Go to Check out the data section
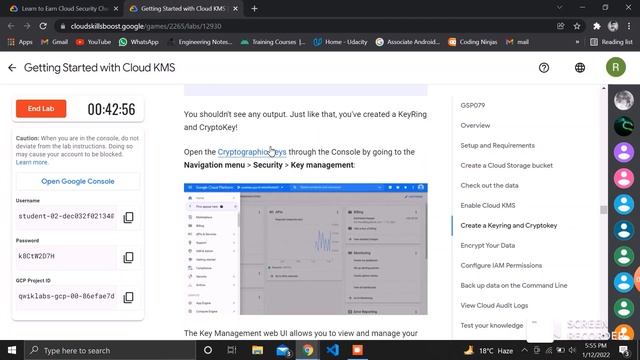Viewport: 640px width, 360px height. click(489, 185)
